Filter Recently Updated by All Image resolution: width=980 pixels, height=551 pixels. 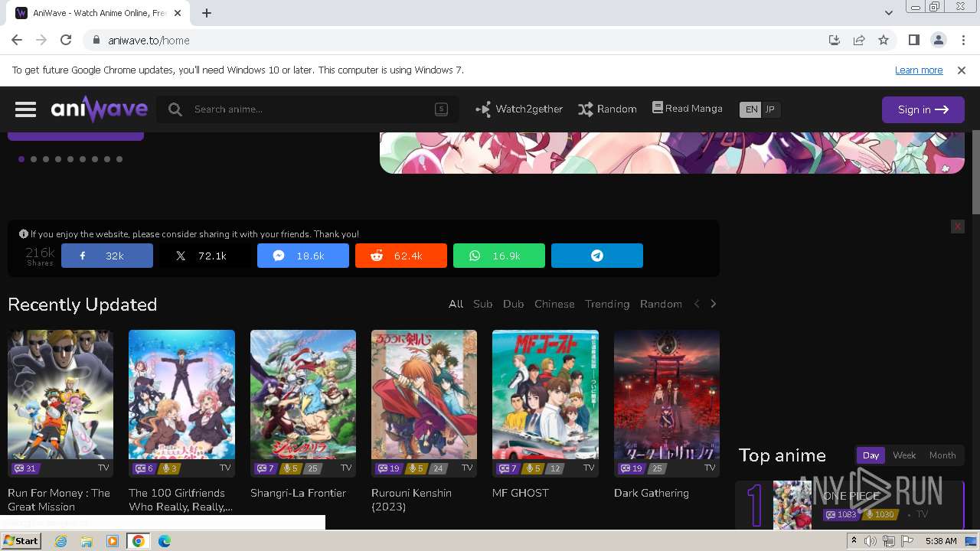(x=456, y=304)
